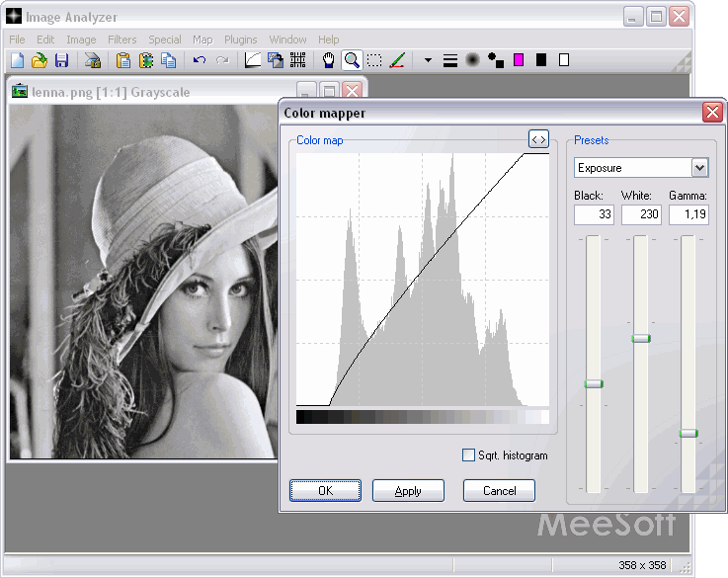The height and width of the screenshot is (578, 728).
Task: Open a file with the folder icon
Action: coord(40,60)
